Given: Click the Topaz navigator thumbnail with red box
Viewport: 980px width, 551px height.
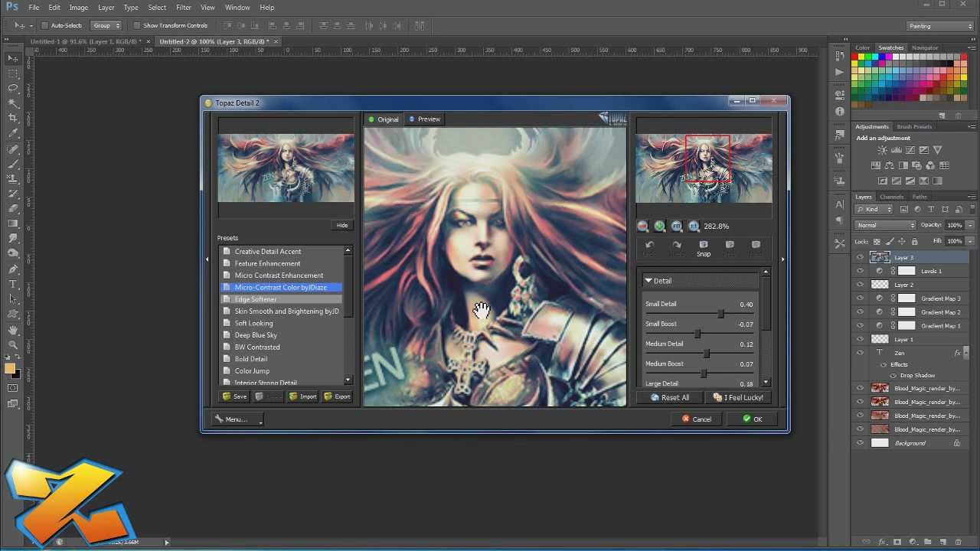Looking at the screenshot, I should (704, 168).
